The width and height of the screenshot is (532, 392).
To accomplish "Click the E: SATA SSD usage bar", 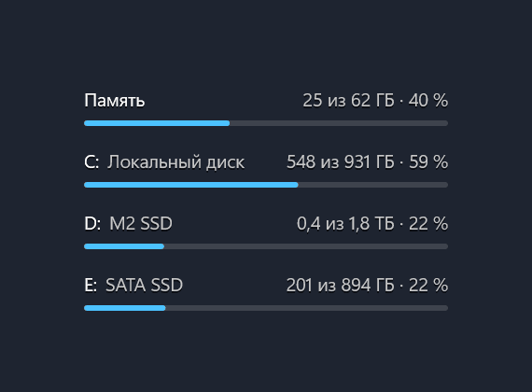I will point(266,308).
